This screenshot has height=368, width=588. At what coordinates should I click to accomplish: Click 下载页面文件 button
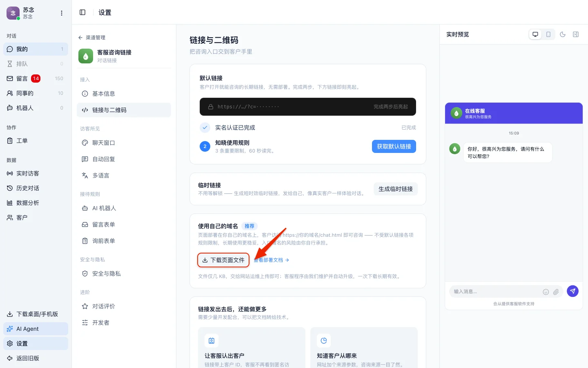pyautogui.click(x=223, y=260)
